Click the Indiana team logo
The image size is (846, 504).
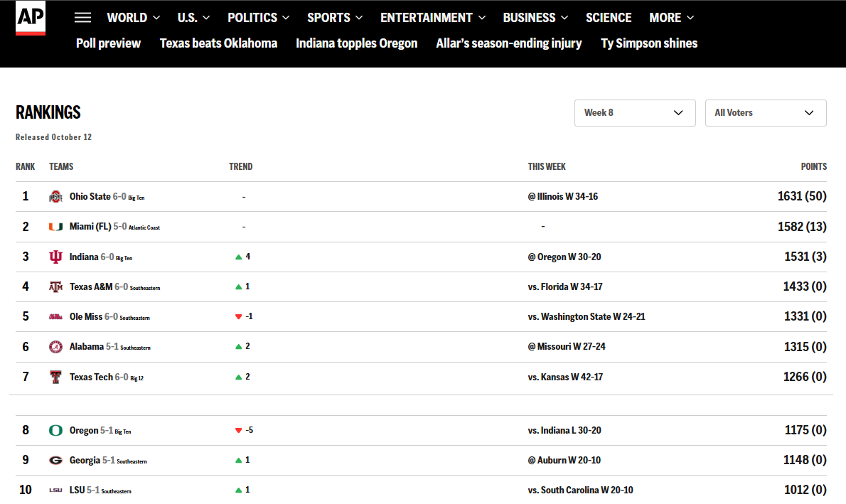pos(55,257)
